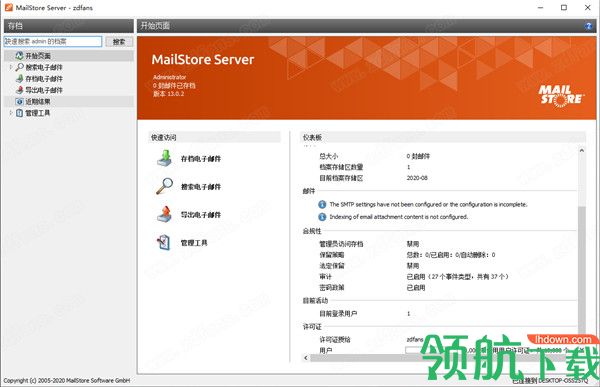The height and width of the screenshot is (387, 600).
Task: Click the large export email icon in quick access
Action: [165, 214]
